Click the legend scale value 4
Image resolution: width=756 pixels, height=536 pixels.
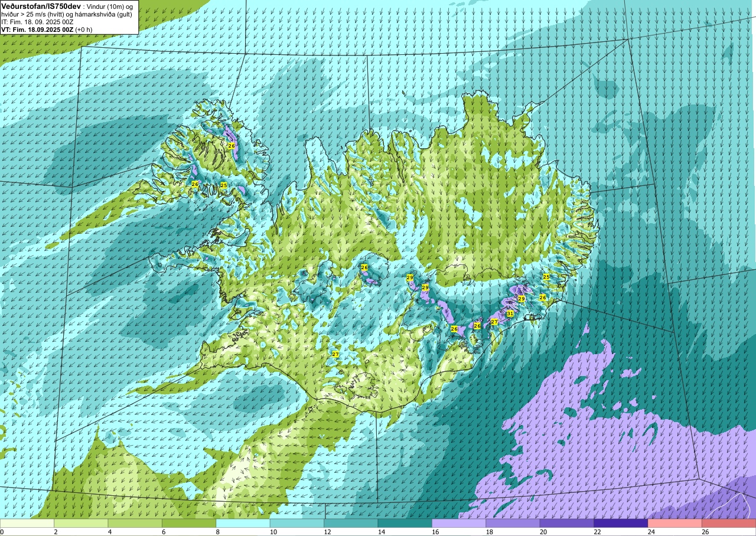click(110, 532)
